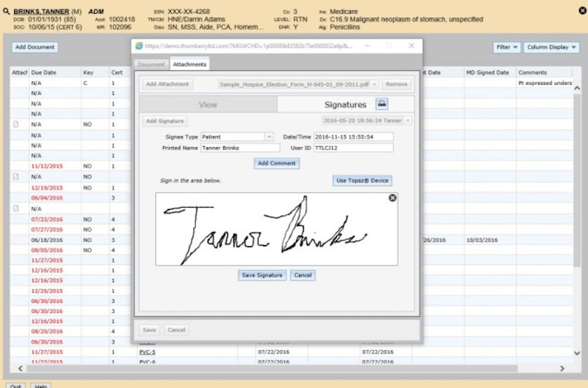
Task: Open the Column Display dropdown
Action: tap(551, 47)
